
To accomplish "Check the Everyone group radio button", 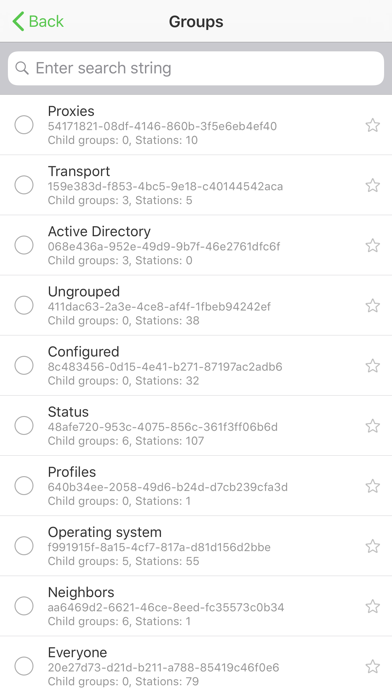I will (24, 666).
